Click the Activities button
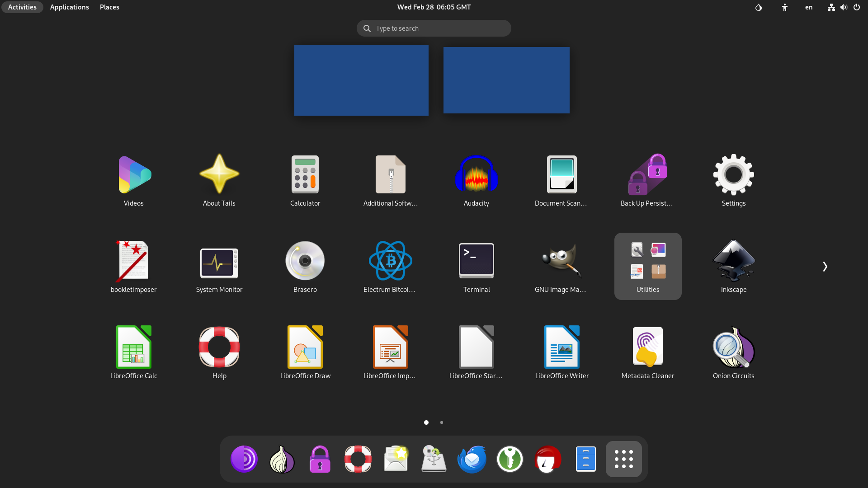This screenshot has width=868, height=488. point(22,7)
